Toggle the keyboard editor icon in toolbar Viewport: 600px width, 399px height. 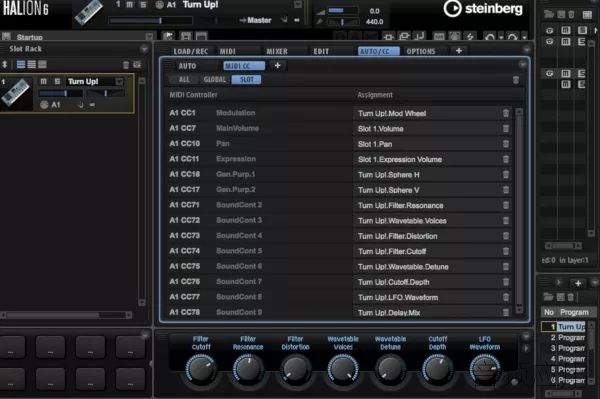click(x=439, y=37)
